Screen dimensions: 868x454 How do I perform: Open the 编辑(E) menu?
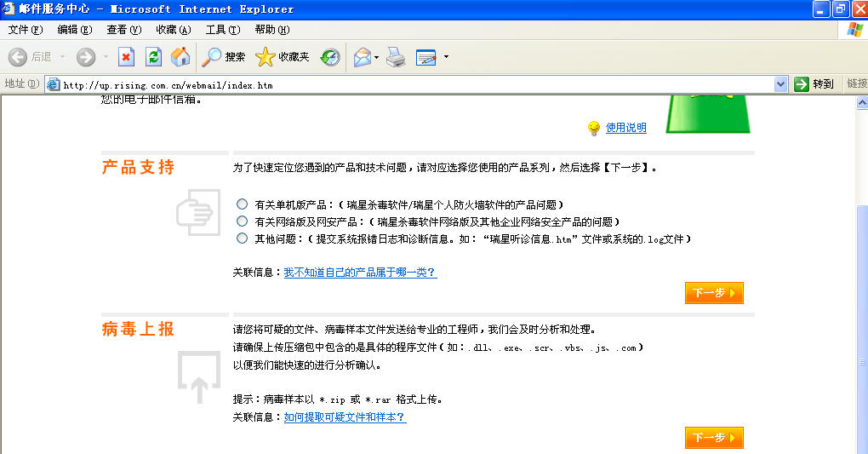click(x=75, y=30)
